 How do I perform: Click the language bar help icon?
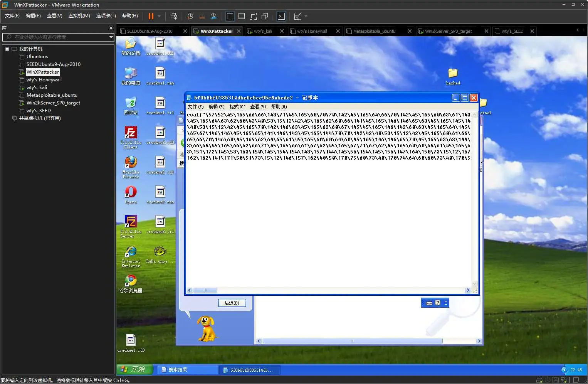pyautogui.click(x=438, y=303)
